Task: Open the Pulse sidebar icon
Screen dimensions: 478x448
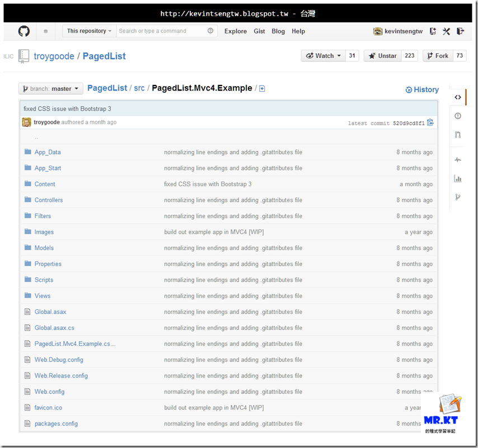Action: pyautogui.click(x=458, y=159)
